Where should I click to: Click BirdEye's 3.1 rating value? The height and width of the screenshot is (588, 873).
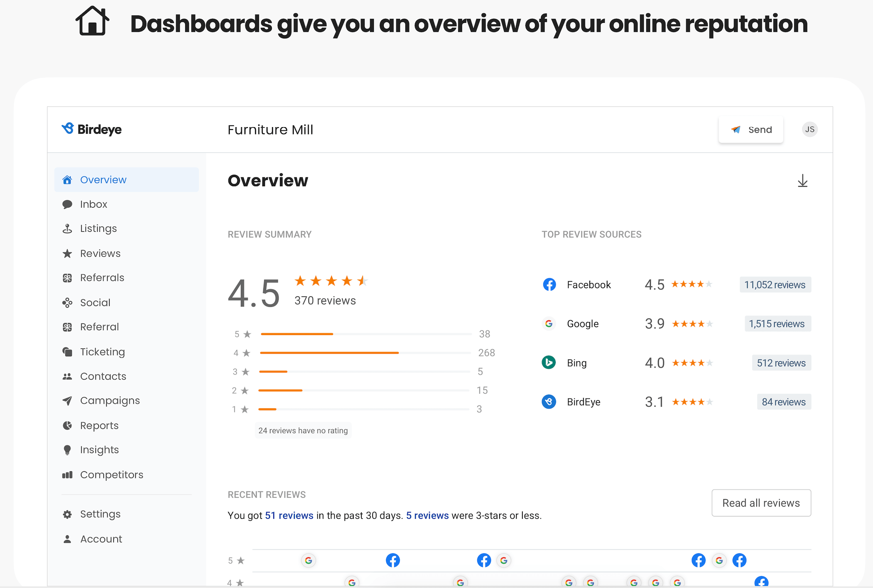pos(654,402)
